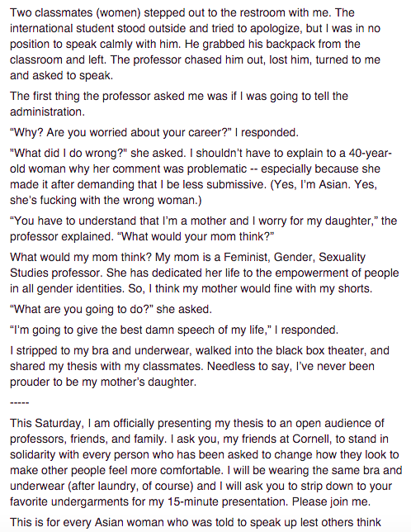Image resolution: width=411 pixels, height=532 pixels.
Task: Click the dashed separator line
Action: 19,403
